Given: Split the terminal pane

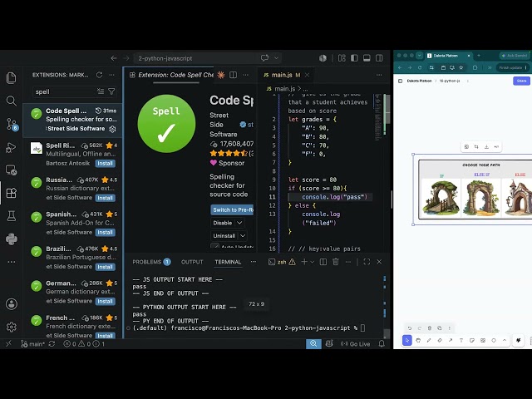Looking at the screenshot, I should click(x=323, y=262).
